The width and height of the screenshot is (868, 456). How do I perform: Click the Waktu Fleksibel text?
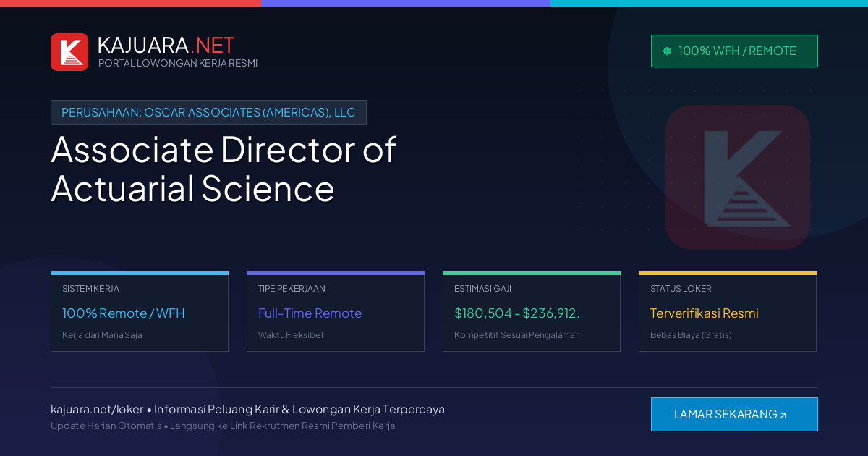click(291, 335)
